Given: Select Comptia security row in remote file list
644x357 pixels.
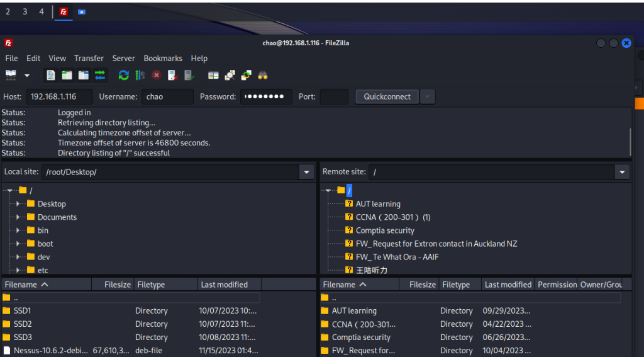Looking at the screenshot, I should pos(470,337).
